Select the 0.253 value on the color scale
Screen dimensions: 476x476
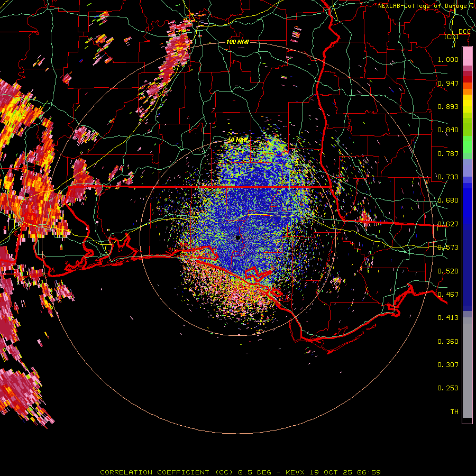click(448, 388)
